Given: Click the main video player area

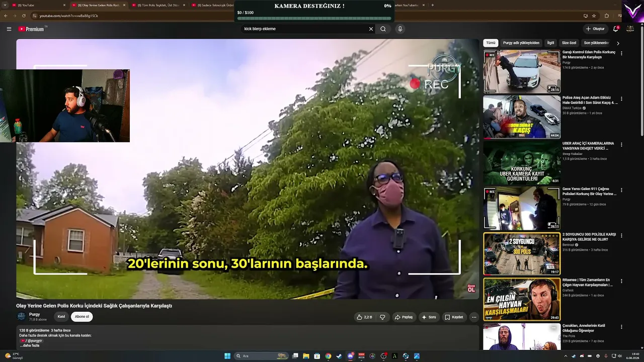Looking at the screenshot, I should click(x=248, y=169).
